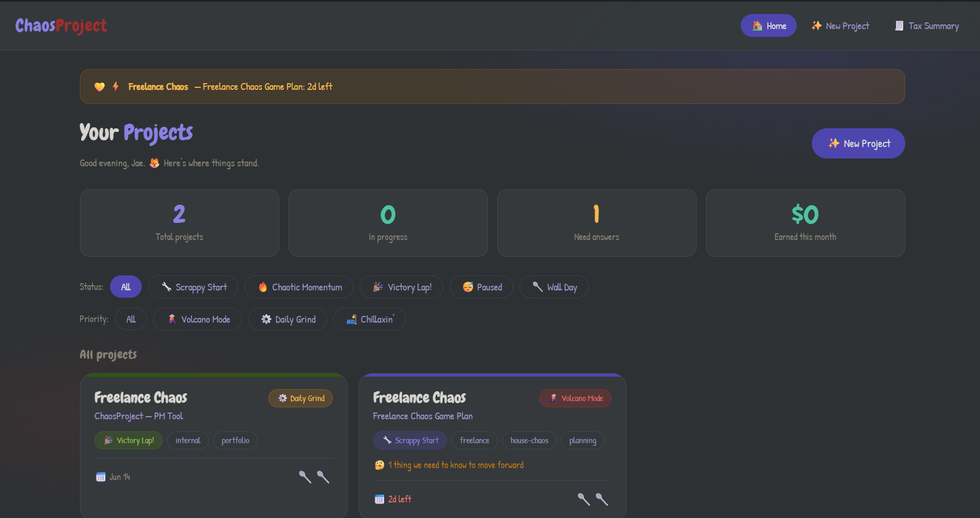Click the calendar icon beside 2d left

[379, 499]
